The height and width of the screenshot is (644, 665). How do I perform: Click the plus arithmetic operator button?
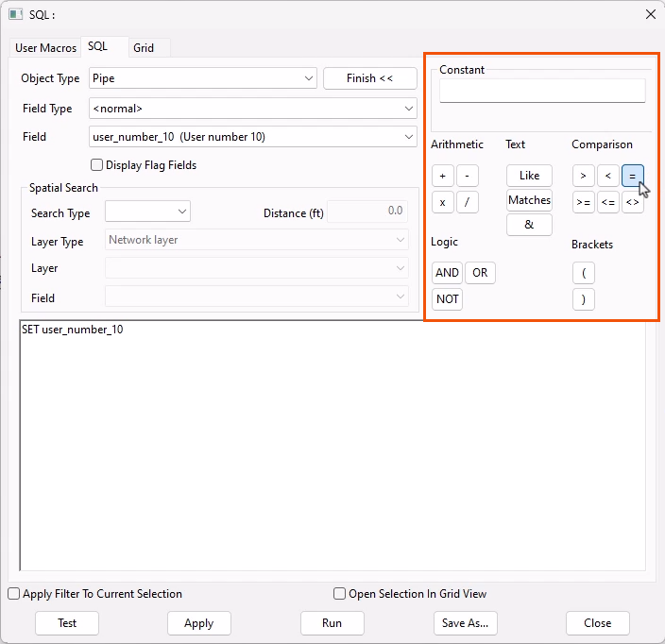443,176
